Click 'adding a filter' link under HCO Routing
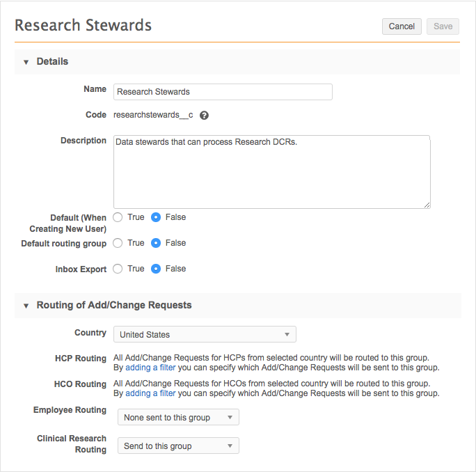The height and width of the screenshot is (472, 476). coord(150,393)
